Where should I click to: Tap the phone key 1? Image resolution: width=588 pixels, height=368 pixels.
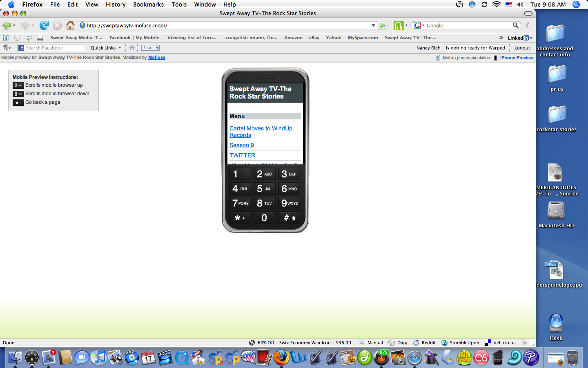(240, 174)
